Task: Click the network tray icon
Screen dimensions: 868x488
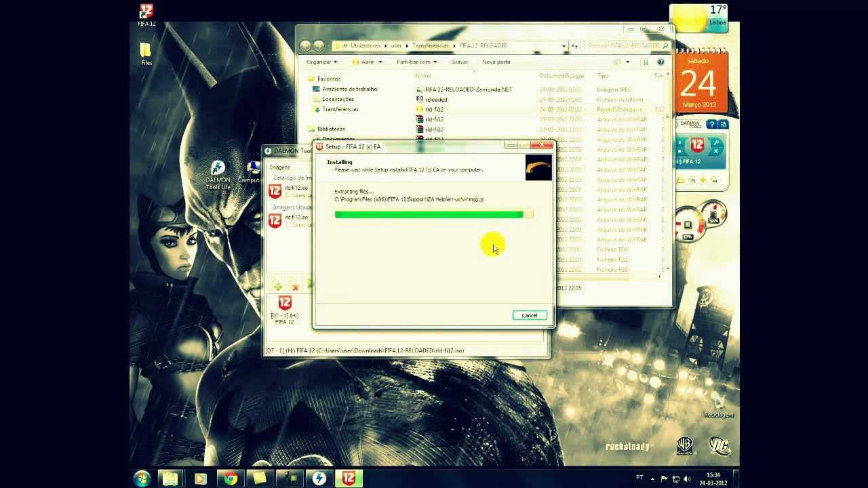Action: coord(675,479)
